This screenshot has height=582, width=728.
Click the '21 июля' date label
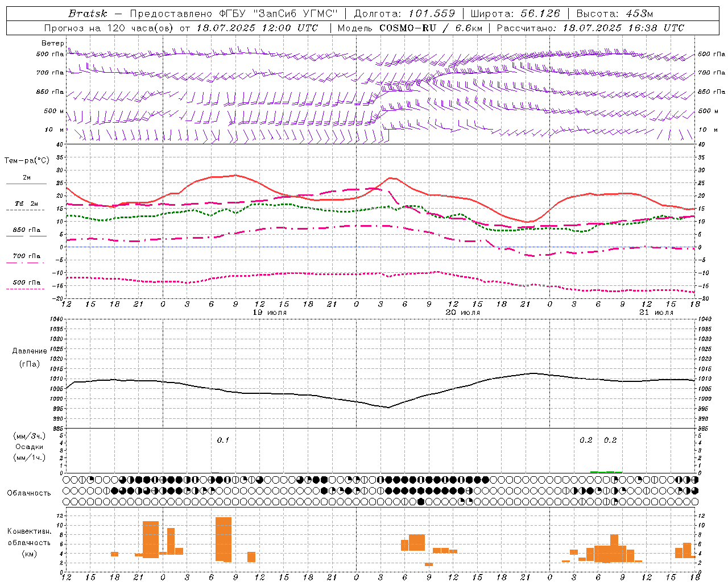pos(656,313)
